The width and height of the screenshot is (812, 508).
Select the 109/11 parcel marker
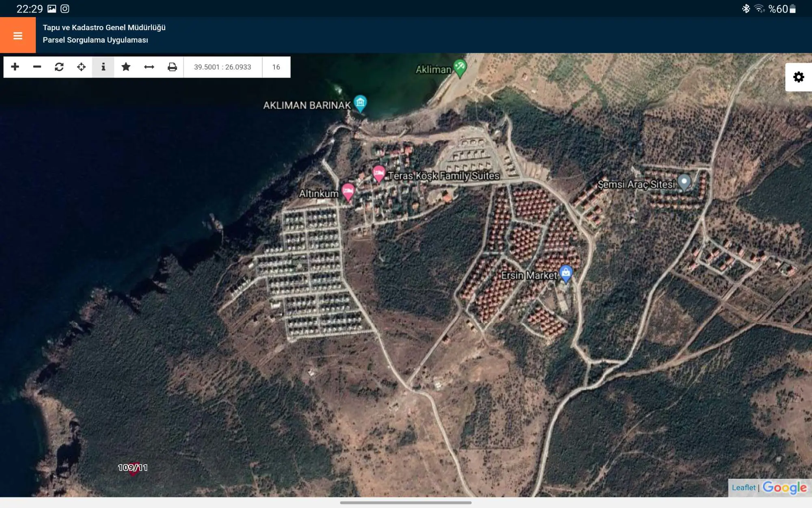(x=133, y=468)
